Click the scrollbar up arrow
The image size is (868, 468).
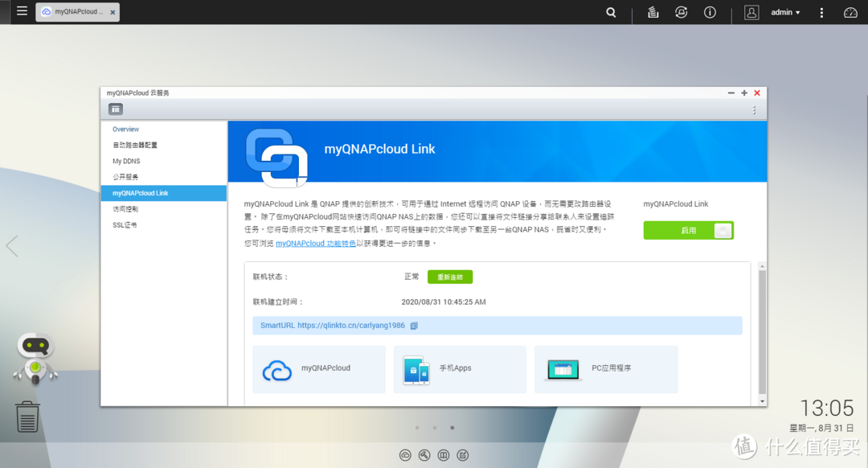(762, 266)
